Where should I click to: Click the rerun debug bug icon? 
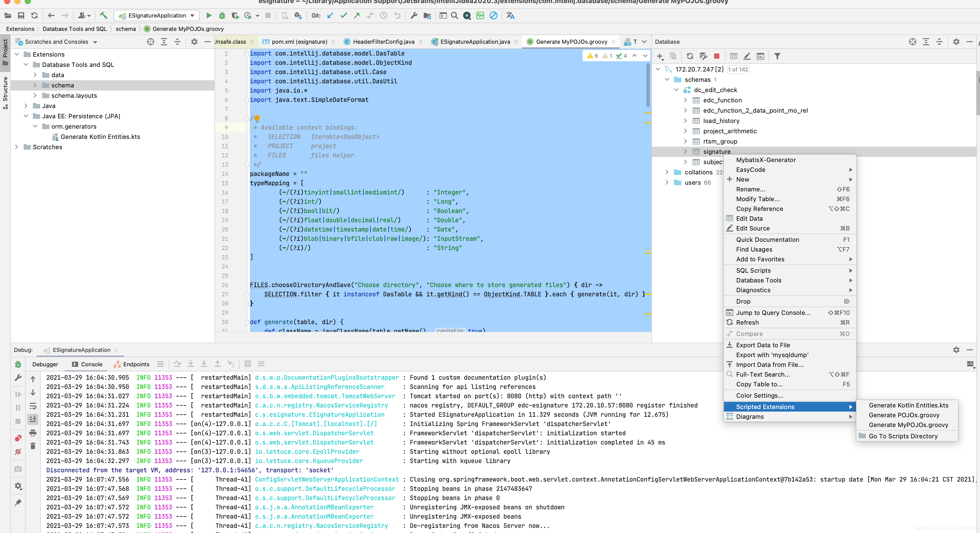pos(18,364)
